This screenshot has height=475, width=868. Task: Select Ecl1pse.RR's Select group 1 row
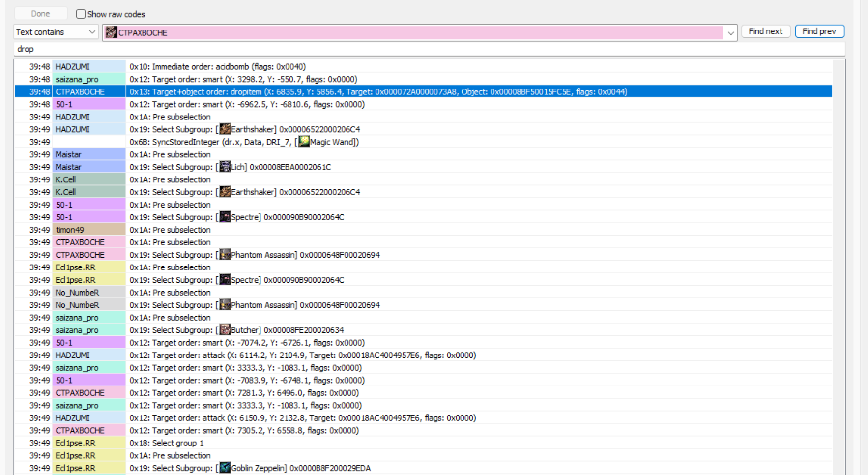click(x=423, y=443)
